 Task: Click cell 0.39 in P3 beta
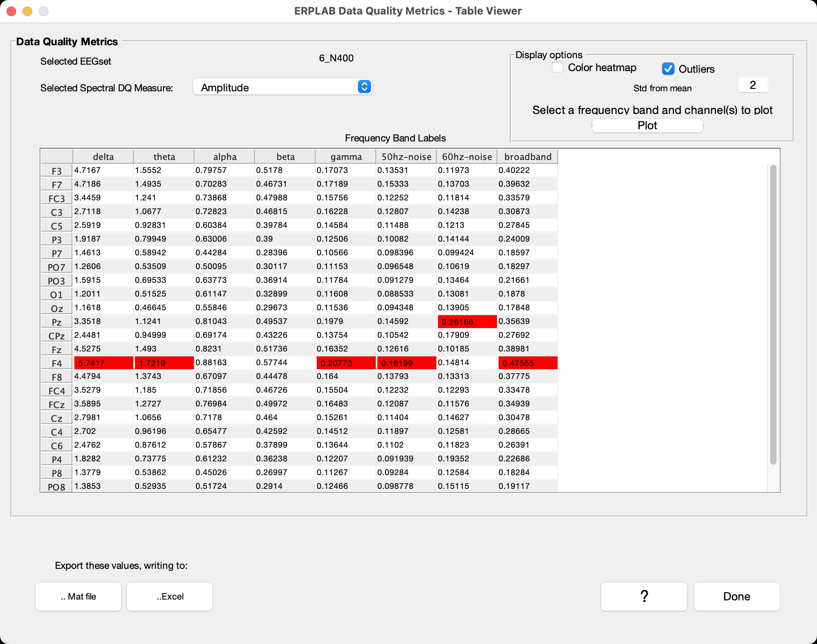tap(285, 239)
